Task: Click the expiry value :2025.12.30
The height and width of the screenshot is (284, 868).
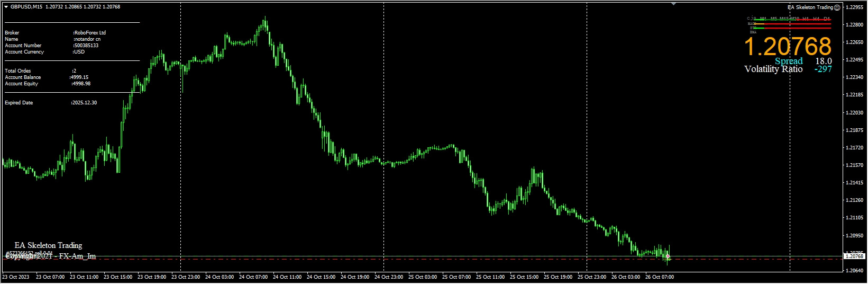Action: tap(84, 103)
